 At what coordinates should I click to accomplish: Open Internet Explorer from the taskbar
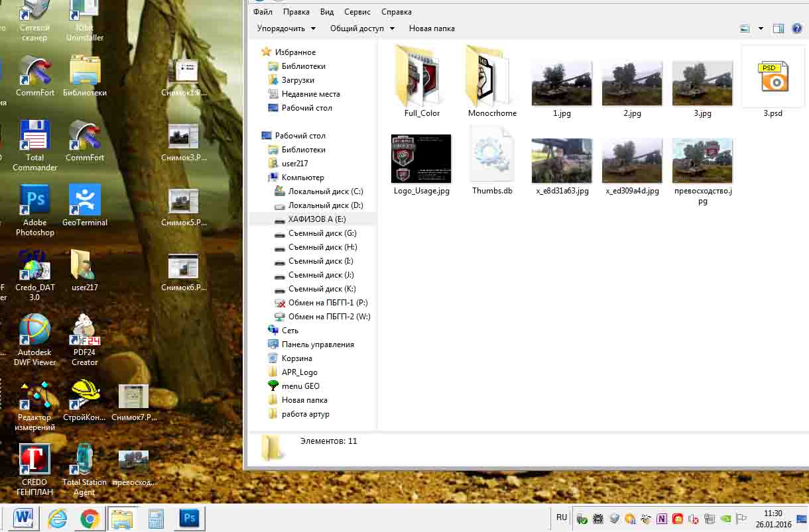point(57,518)
